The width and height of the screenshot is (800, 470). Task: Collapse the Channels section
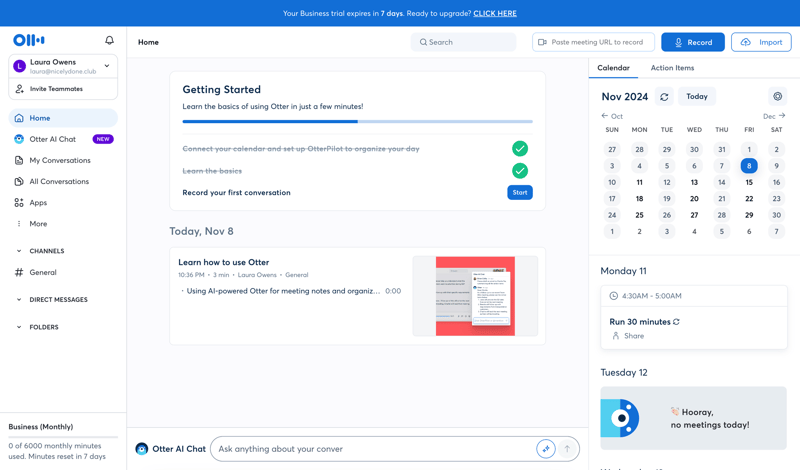point(19,251)
